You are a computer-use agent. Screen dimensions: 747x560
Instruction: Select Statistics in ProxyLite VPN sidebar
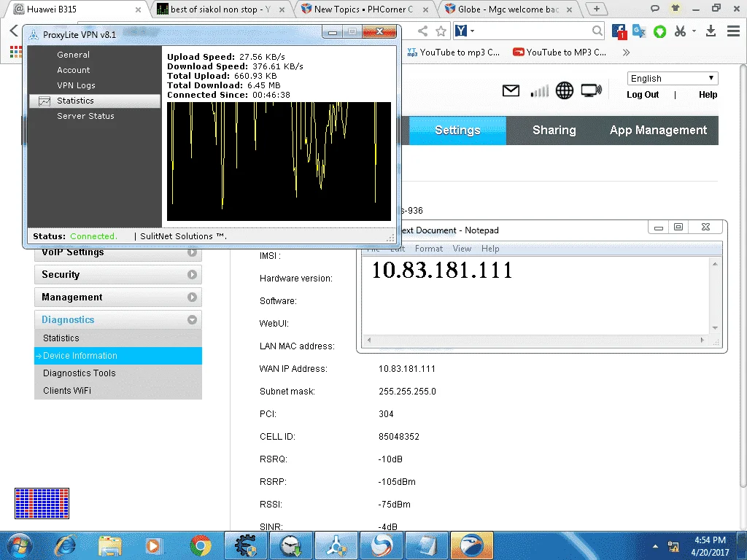coord(95,101)
